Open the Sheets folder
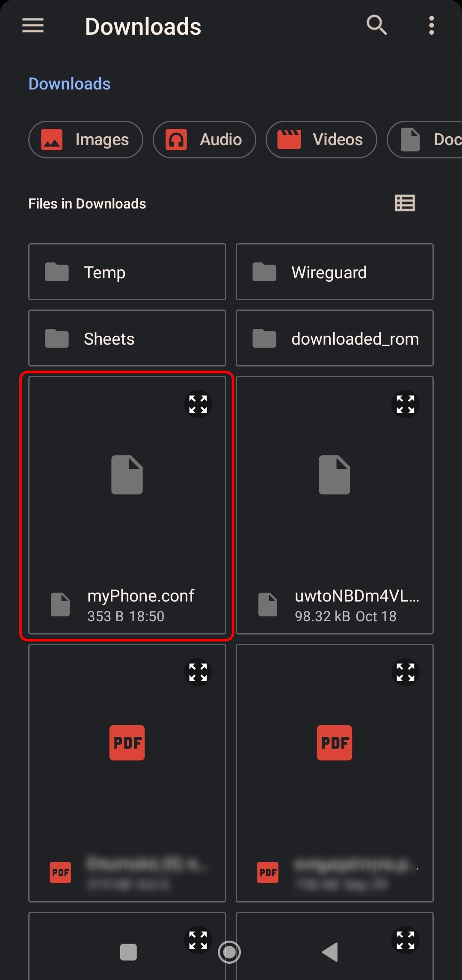The width and height of the screenshot is (462, 980). (x=127, y=338)
